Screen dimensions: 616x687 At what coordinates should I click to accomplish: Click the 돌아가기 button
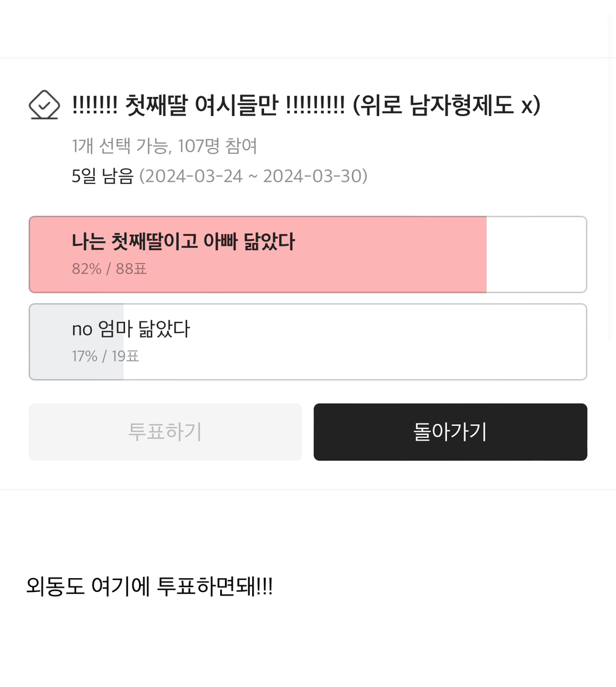450,432
